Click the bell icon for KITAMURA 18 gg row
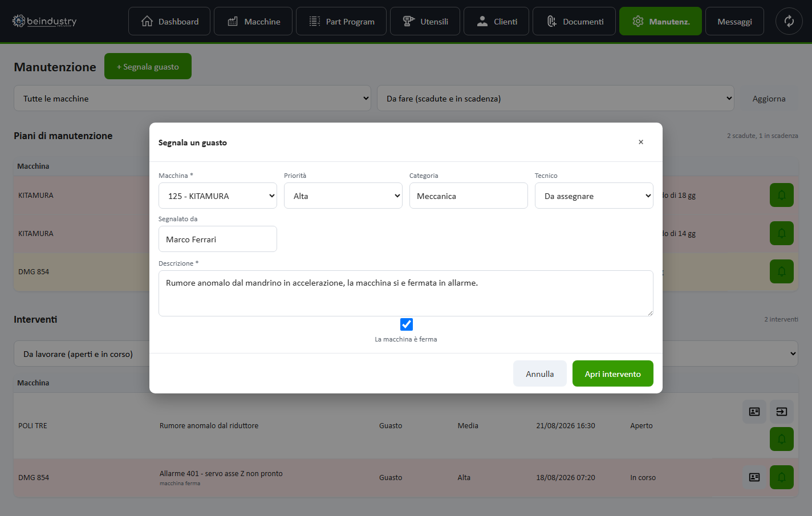 tap(782, 195)
